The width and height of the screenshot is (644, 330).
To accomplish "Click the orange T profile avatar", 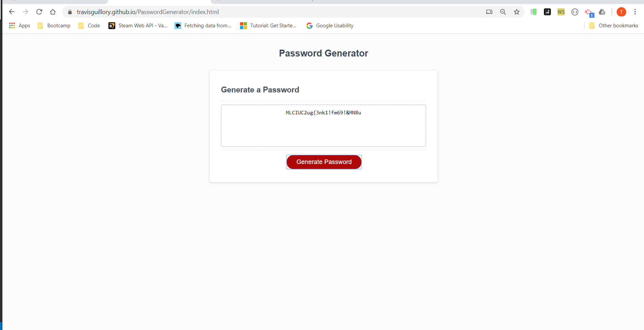I will [x=621, y=12].
